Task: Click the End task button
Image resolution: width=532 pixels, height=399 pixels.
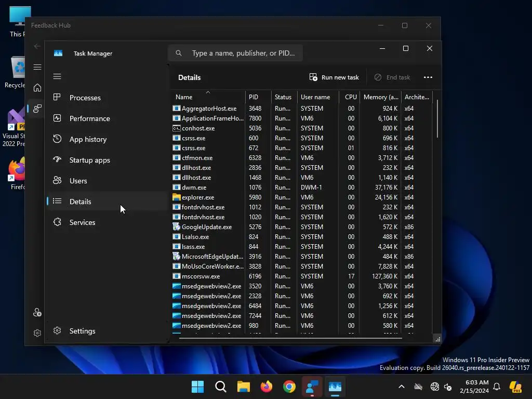Action: pyautogui.click(x=392, y=77)
